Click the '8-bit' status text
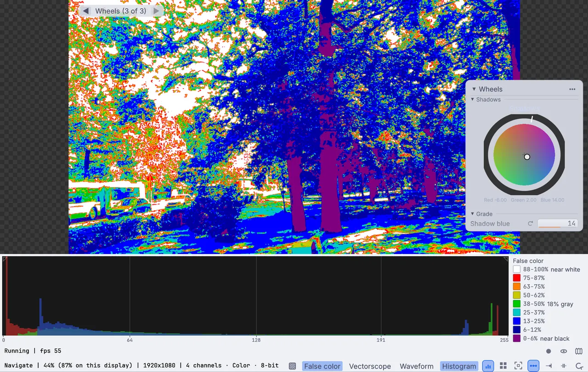This screenshot has height=372, width=588. [270, 366]
